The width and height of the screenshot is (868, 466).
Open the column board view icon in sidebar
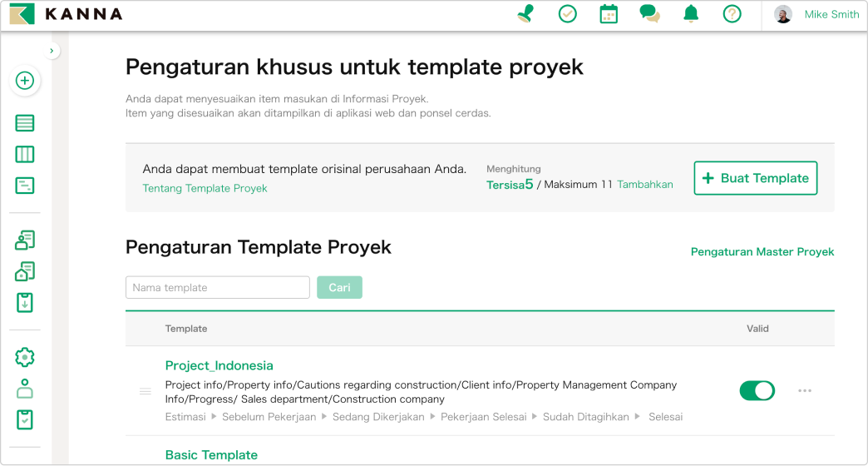[x=24, y=154]
